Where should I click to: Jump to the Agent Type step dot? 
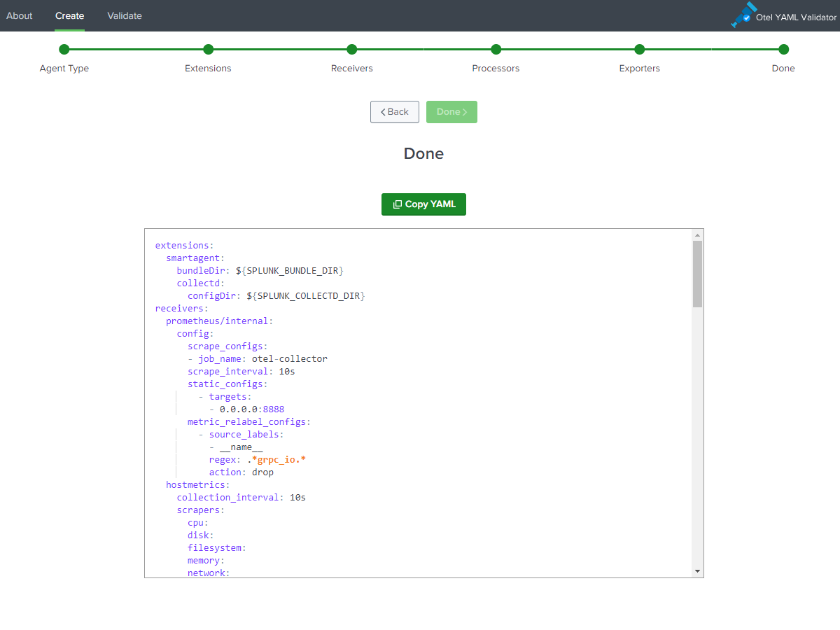(x=64, y=49)
